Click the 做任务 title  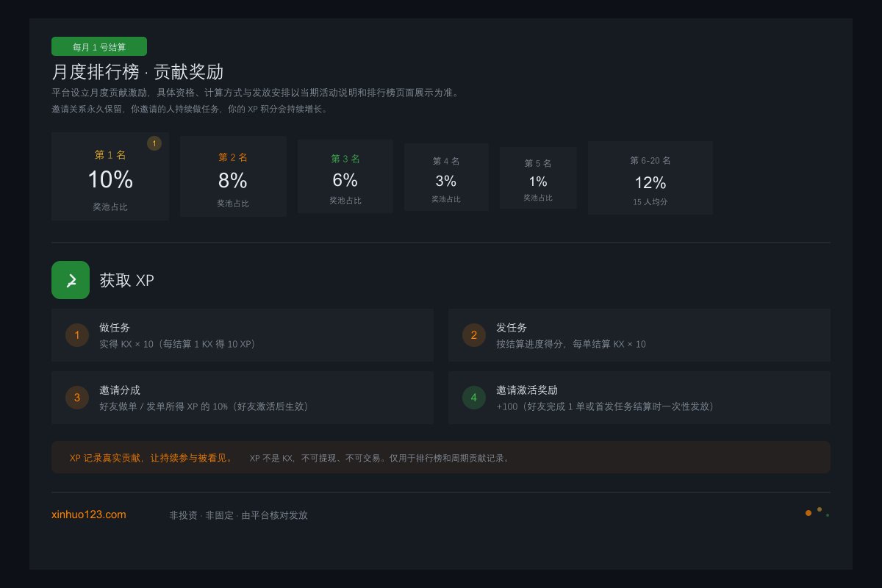click(115, 328)
